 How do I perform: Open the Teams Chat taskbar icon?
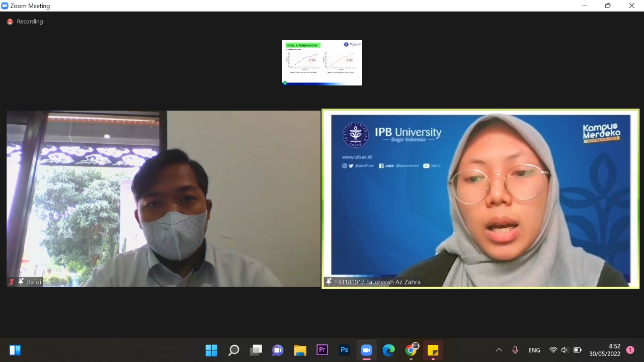[x=278, y=350]
